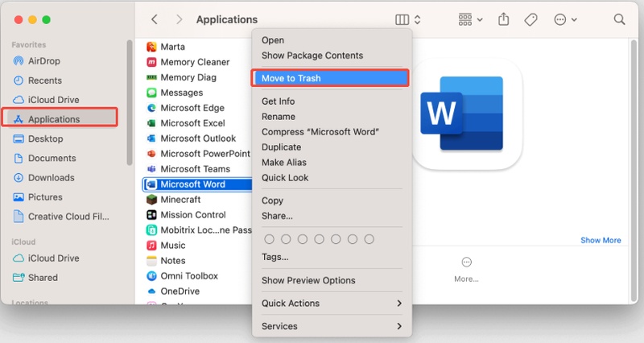Select the Microsoft Teams app
This screenshot has height=343, width=644.
[x=195, y=169]
